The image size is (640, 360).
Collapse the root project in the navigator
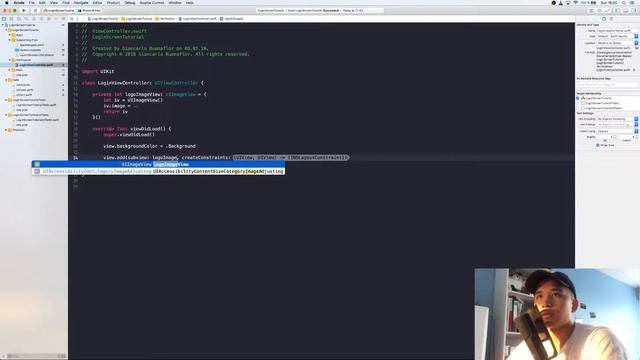click(3, 25)
